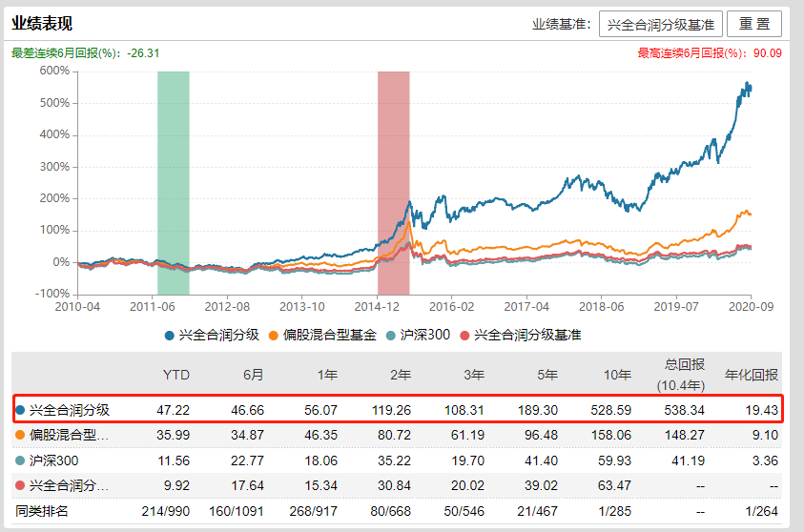Click the 2年 column header

click(x=401, y=376)
